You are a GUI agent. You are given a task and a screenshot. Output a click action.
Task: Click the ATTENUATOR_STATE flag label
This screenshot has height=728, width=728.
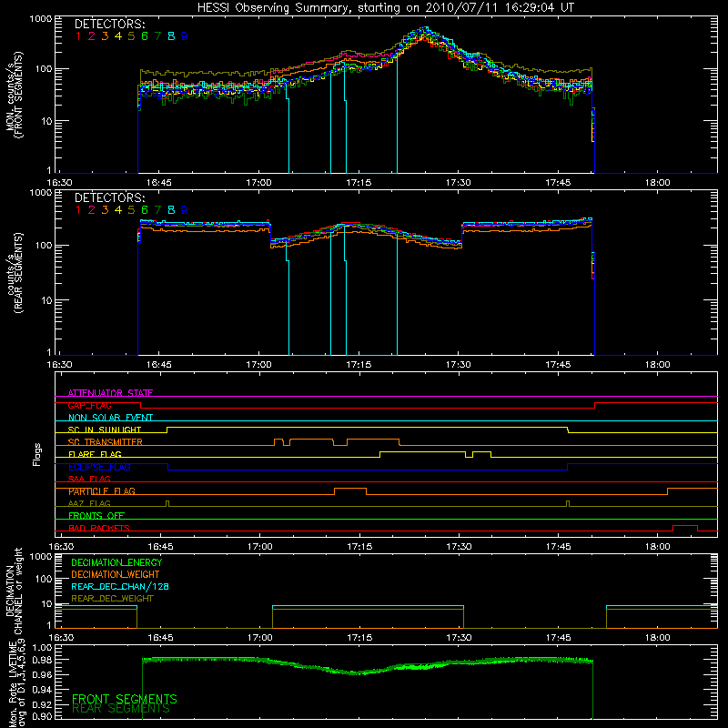click(110, 393)
